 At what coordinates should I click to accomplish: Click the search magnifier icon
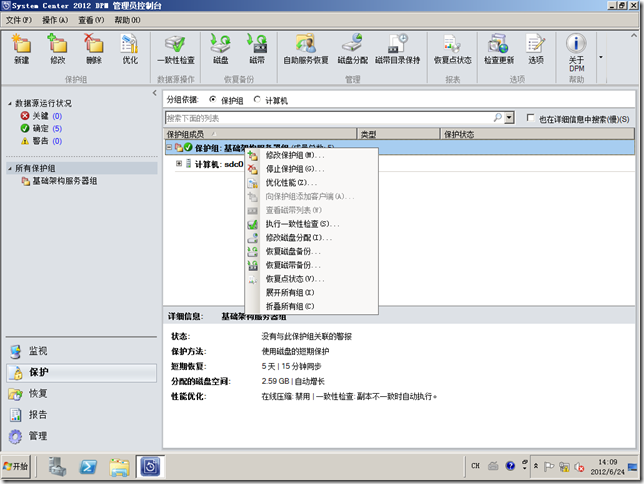(x=497, y=118)
